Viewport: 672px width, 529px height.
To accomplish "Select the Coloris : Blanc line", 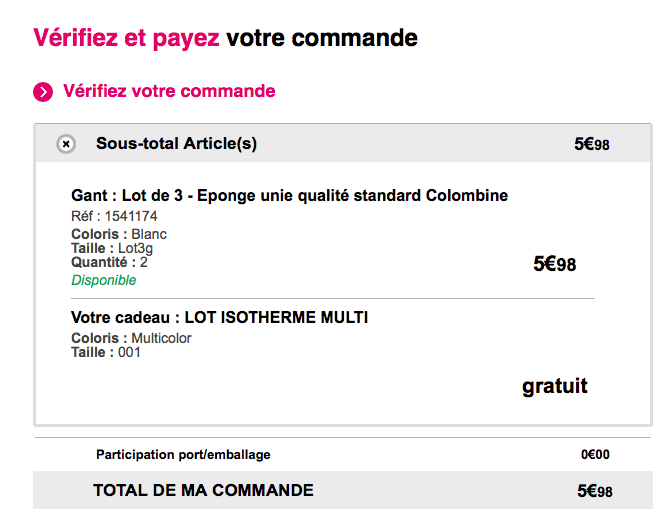I will click(x=119, y=234).
